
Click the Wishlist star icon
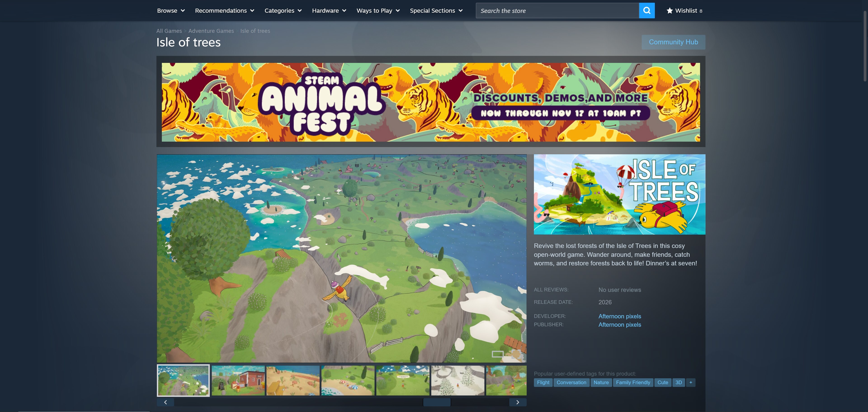click(x=670, y=11)
